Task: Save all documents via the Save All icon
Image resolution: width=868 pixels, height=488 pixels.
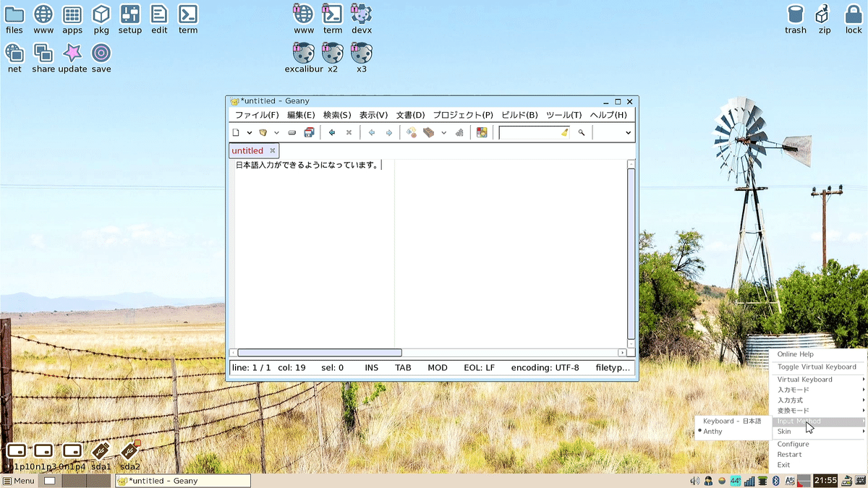Action: 310,132
